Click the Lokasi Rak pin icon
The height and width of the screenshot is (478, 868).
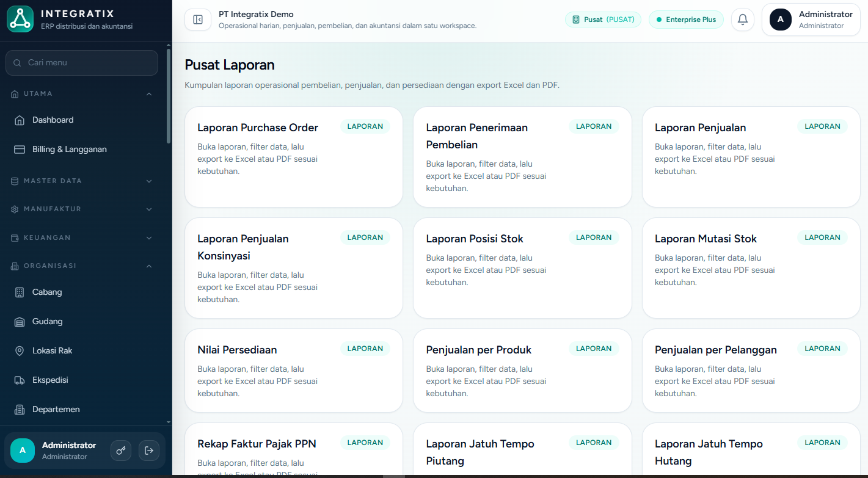(x=20, y=351)
